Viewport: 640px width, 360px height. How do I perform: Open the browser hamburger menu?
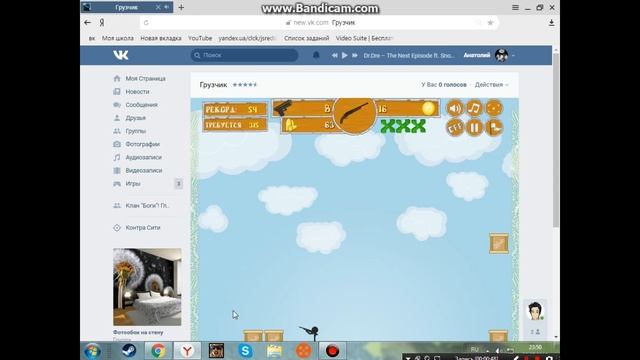pos(516,7)
